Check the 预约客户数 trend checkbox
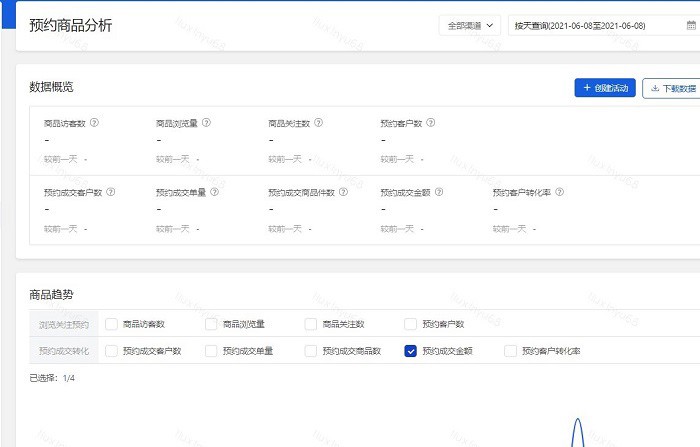Screen dimensions: 700x447 410,324
